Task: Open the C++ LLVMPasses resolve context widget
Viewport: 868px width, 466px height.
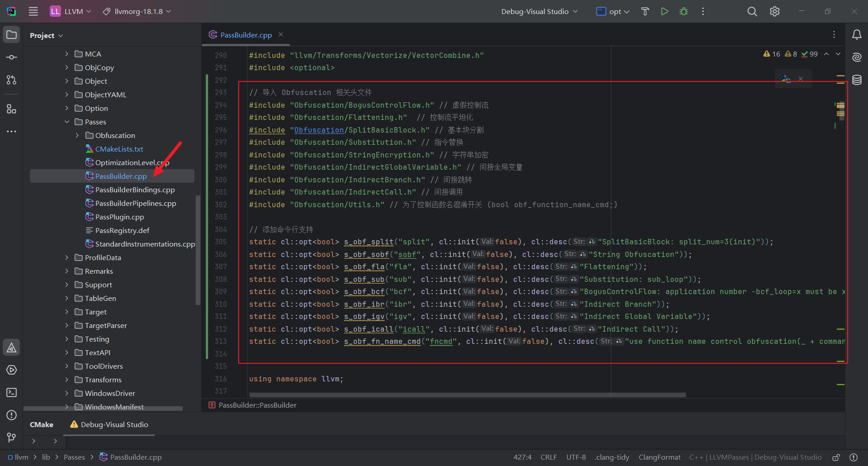Action: (755, 457)
